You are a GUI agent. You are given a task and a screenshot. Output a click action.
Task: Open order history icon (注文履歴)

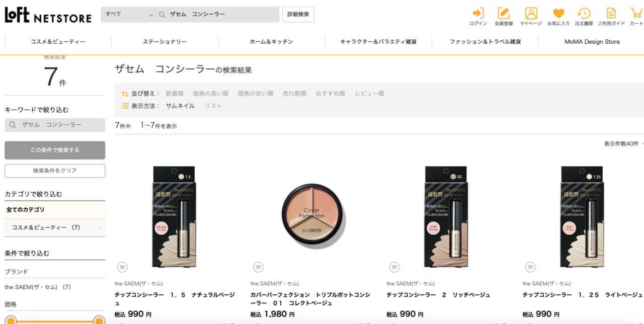[x=584, y=17]
